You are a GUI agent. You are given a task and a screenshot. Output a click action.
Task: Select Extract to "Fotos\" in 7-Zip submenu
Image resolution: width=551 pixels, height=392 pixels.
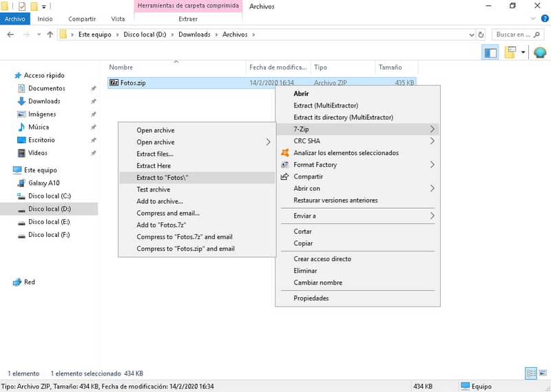coord(163,177)
